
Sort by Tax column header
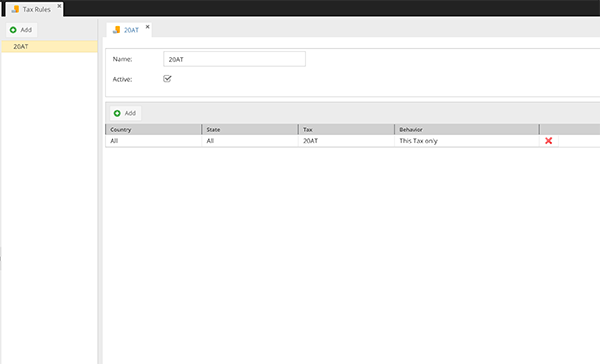pos(346,129)
